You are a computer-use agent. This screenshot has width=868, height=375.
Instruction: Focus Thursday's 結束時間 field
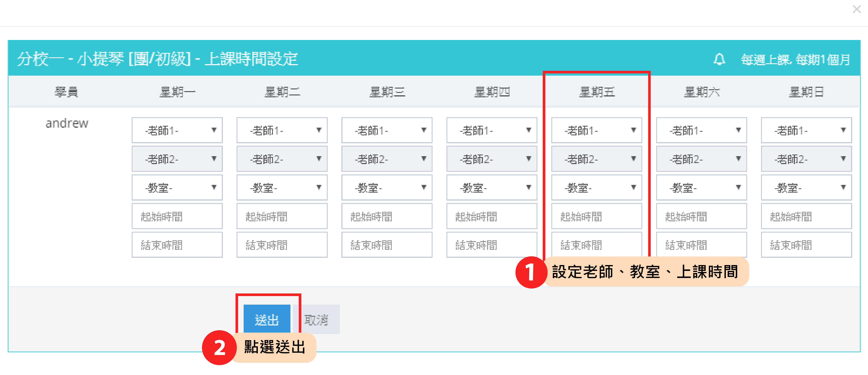491,245
